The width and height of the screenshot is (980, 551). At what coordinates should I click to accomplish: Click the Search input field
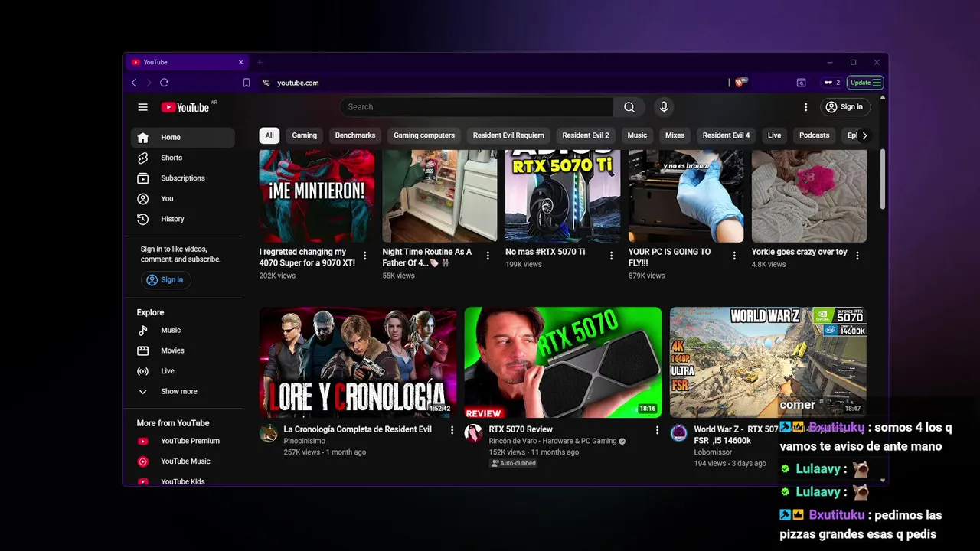(x=476, y=107)
